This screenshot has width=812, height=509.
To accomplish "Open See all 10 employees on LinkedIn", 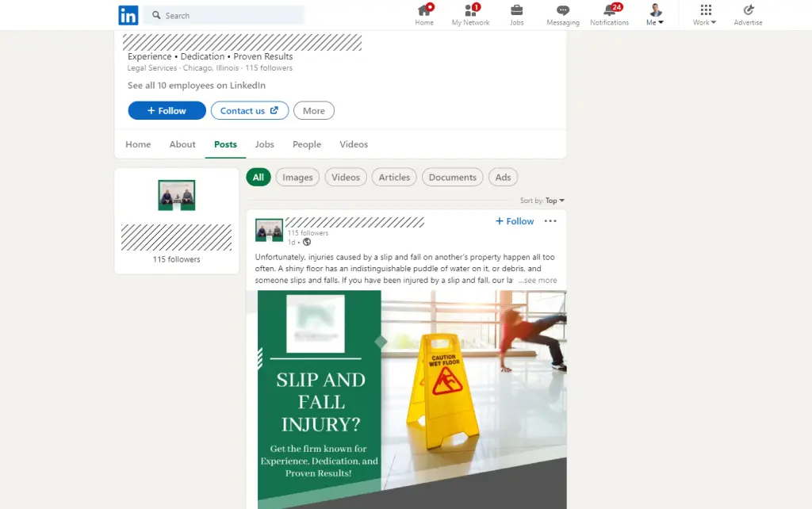I will pyautogui.click(x=197, y=86).
